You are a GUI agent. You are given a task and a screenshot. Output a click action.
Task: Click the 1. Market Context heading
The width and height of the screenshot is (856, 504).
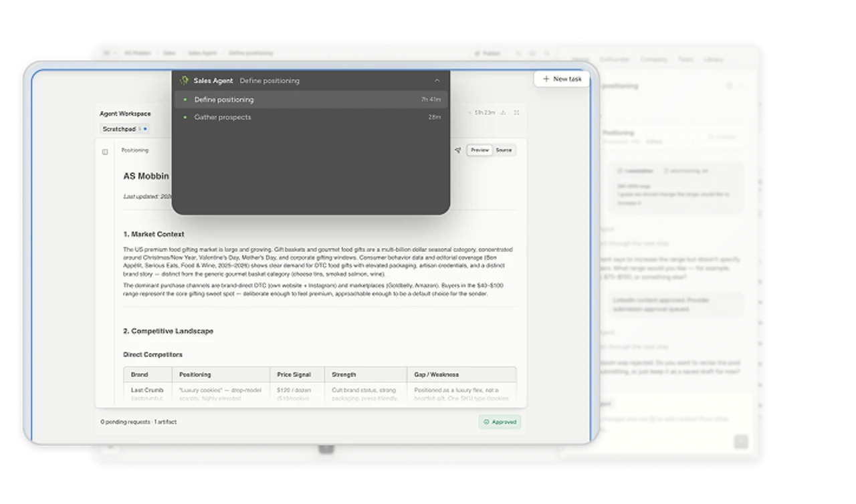(x=154, y=234)
